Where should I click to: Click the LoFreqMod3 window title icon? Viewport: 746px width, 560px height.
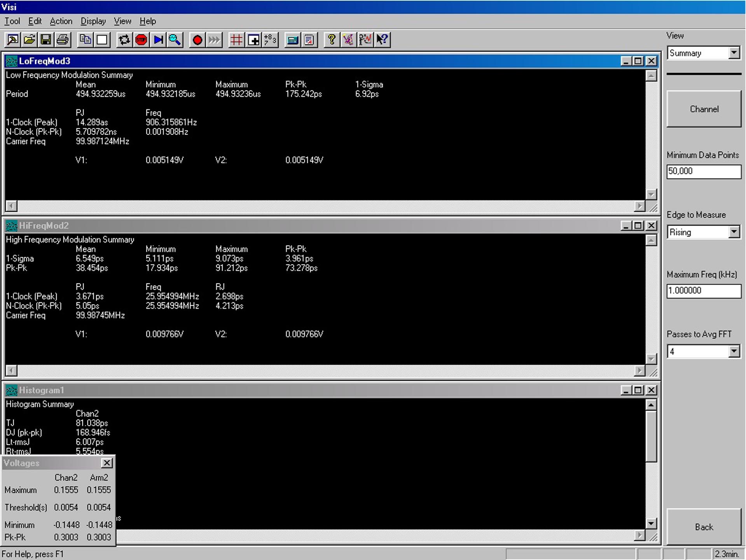(x=11, y=61)
